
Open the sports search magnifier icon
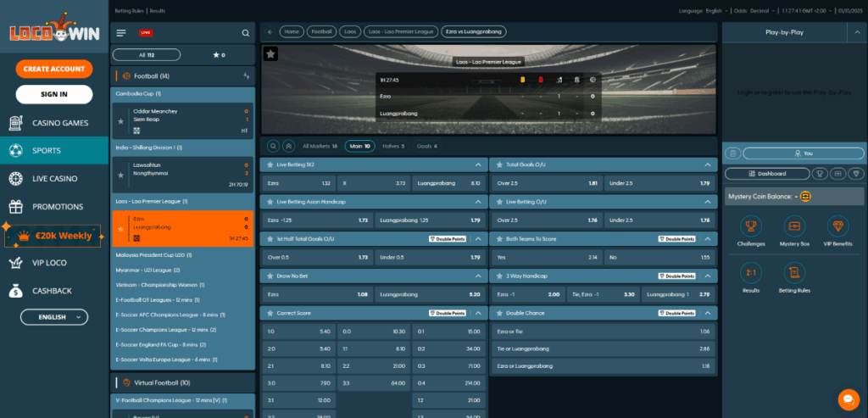pos(246,33)
